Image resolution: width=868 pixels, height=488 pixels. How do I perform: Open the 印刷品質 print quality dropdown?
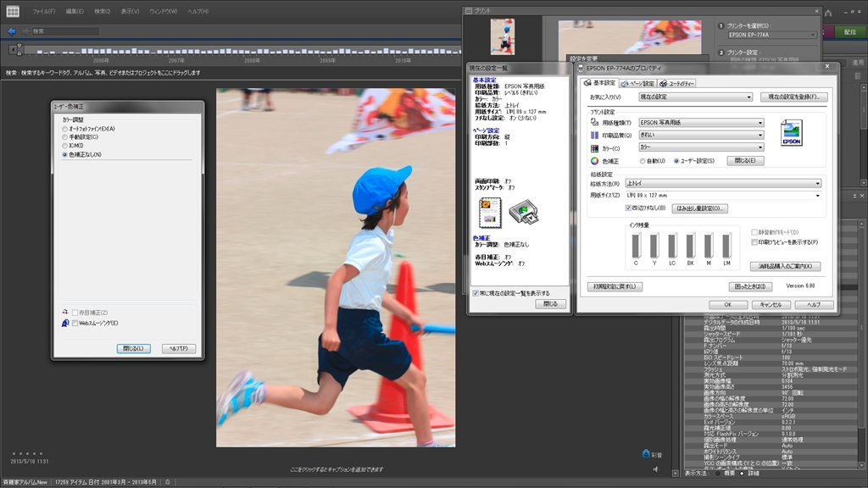click(699, 135)
